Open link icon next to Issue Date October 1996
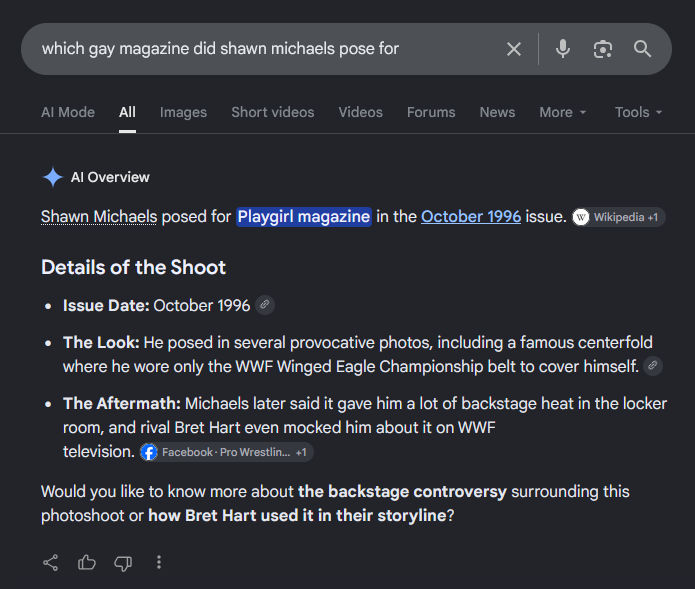 (x=265, y=305)
